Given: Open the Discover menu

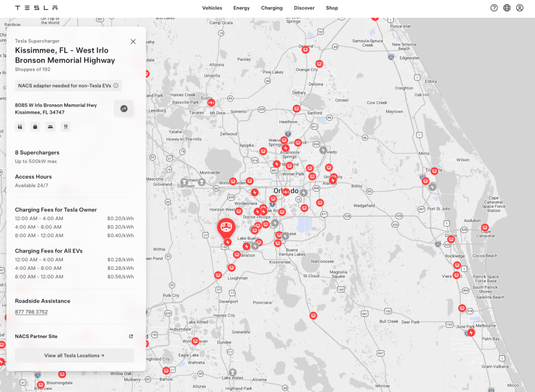Looking at the screenshot, I should pos(304,8).
